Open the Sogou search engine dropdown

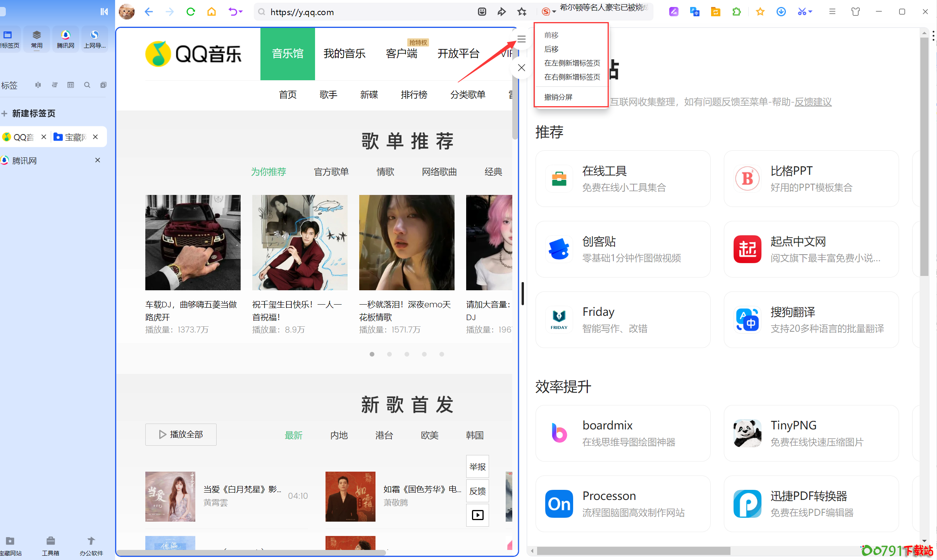(x=549, y=12)
